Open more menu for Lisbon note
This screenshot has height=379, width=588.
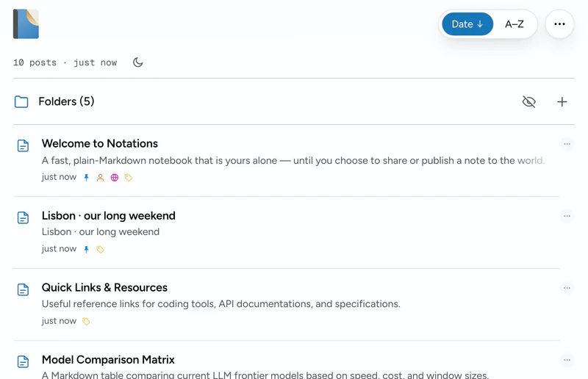567,216
